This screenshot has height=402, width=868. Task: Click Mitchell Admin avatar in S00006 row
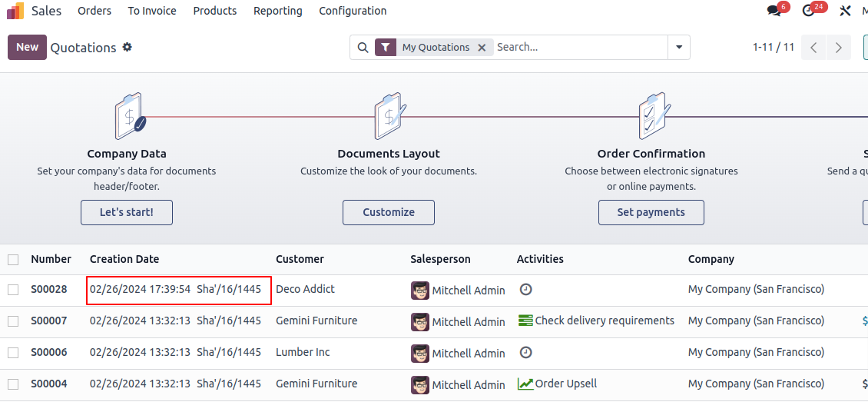[420, 354]
